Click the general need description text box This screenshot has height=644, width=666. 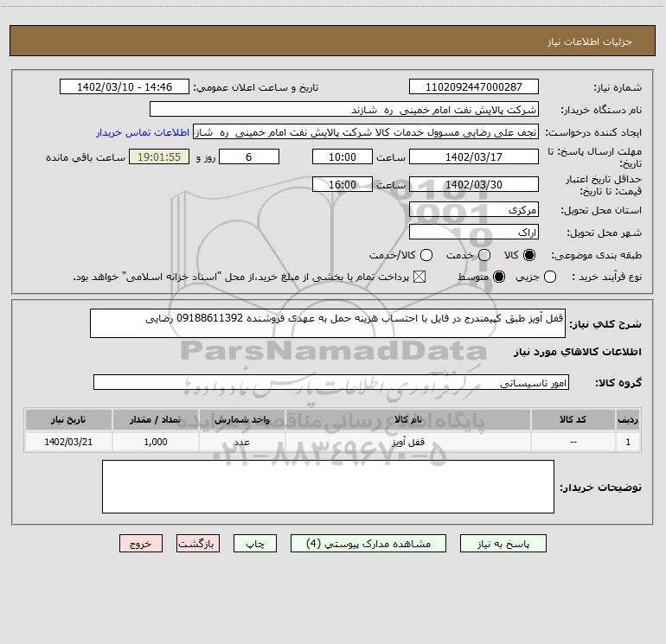(328, 323)
